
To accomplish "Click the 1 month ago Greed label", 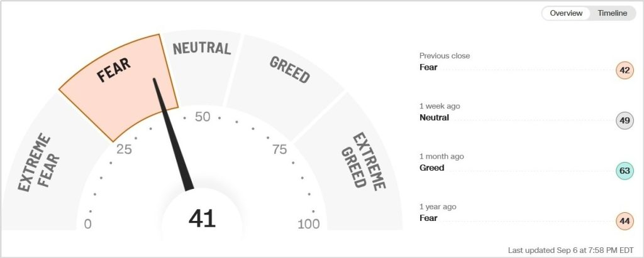I will pos(431,168).
